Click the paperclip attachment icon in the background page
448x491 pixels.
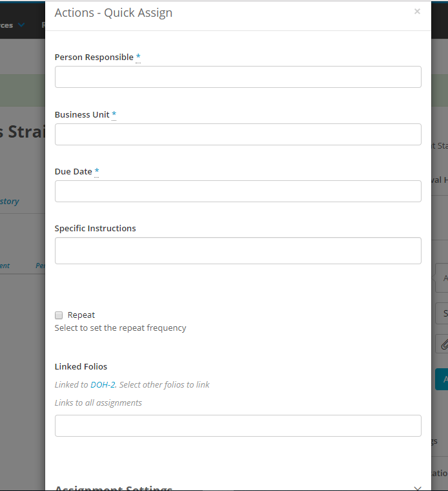(445, 345)
